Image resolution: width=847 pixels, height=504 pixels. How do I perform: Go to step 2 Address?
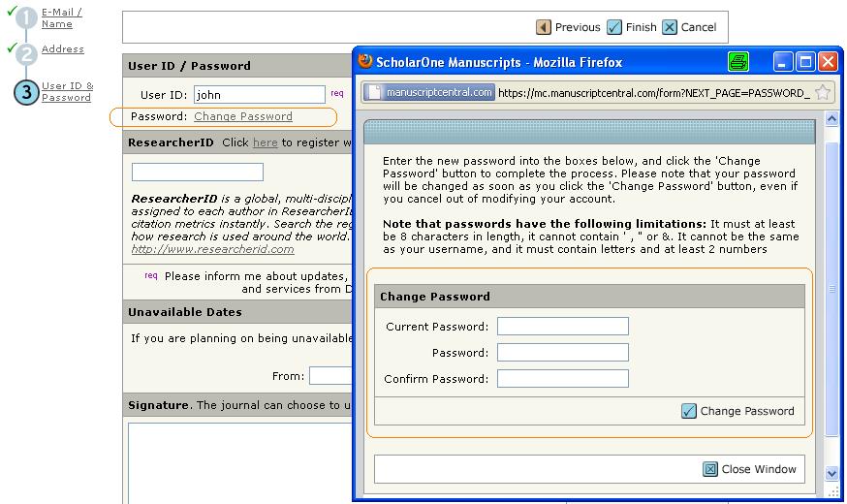pyautogui.click(x=62, y=48)
